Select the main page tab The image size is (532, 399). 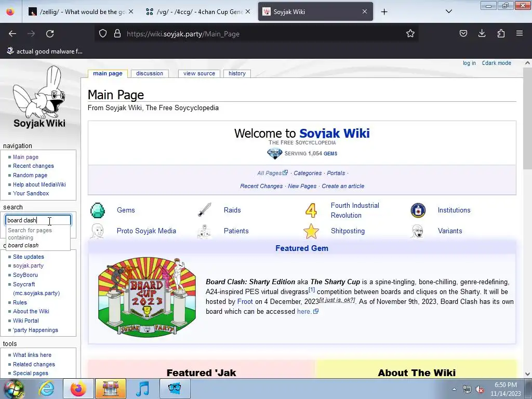pos(108,73)
